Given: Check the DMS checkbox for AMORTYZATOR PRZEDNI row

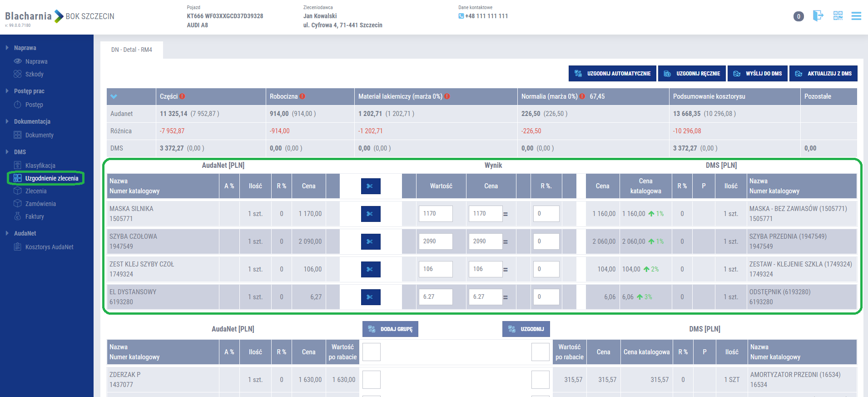Looking at the screenshot, I should 540,380.
